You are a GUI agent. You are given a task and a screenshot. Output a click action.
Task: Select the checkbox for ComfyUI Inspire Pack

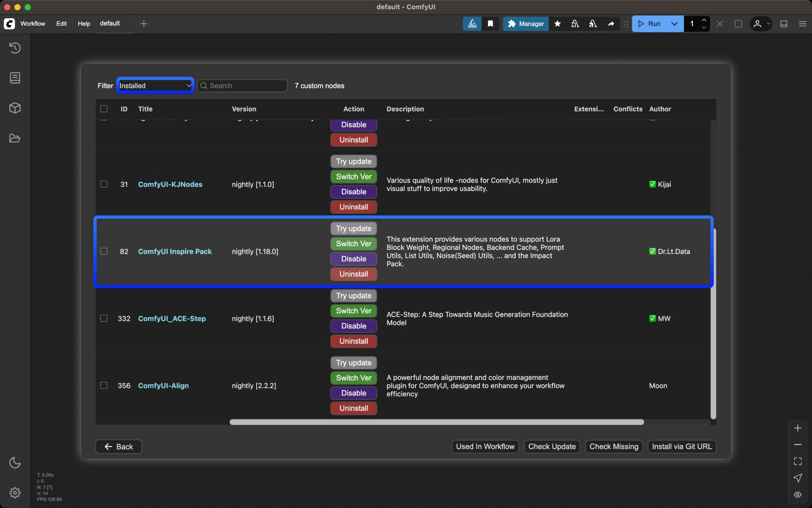104,251
